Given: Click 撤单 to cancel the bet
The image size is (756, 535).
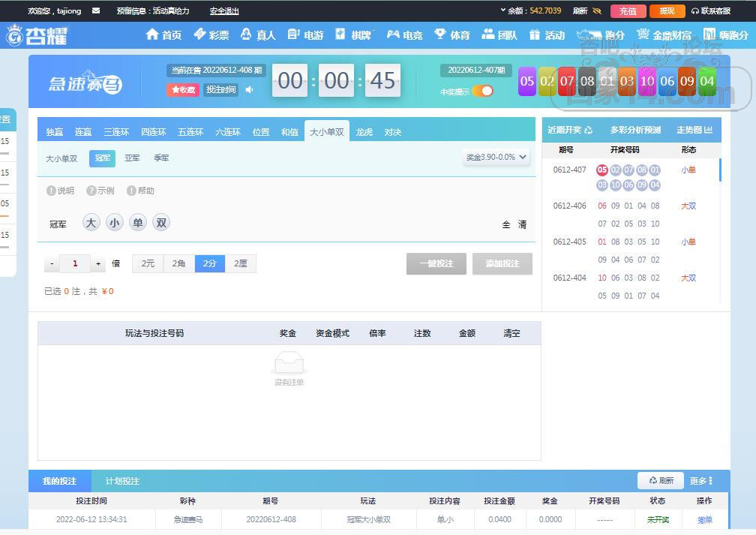Looking at the screenshot, I should pos(704,519).
